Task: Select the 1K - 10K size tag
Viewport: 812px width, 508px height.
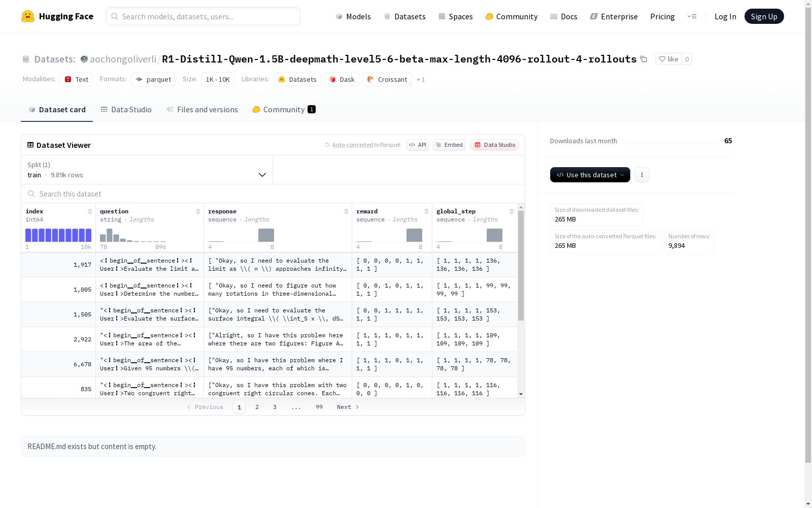Action: 218,79
